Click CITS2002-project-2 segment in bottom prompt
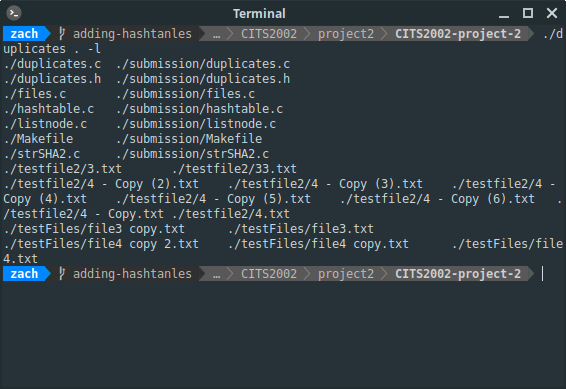 tap(458, 274)
